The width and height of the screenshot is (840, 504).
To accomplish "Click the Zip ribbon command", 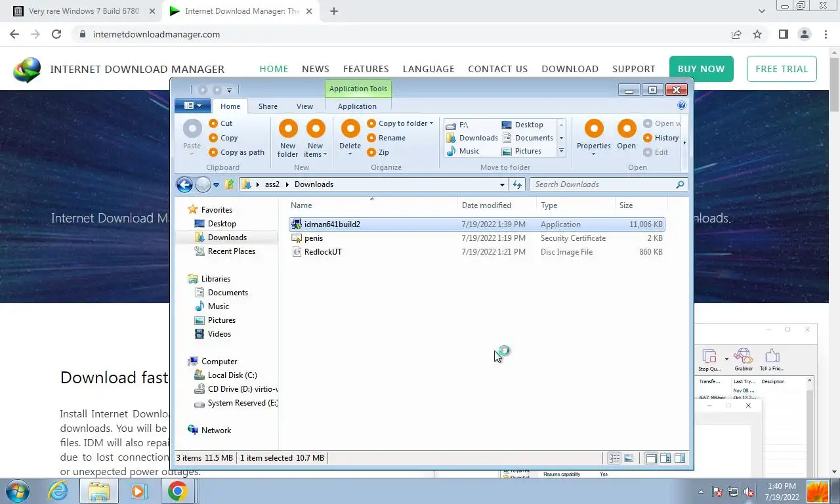I will (x=378, y=152).
